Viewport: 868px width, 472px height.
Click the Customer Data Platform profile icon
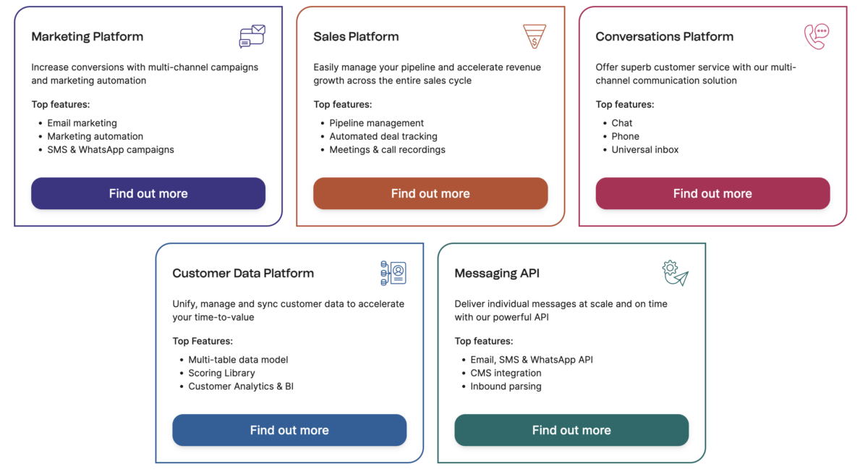393,273
